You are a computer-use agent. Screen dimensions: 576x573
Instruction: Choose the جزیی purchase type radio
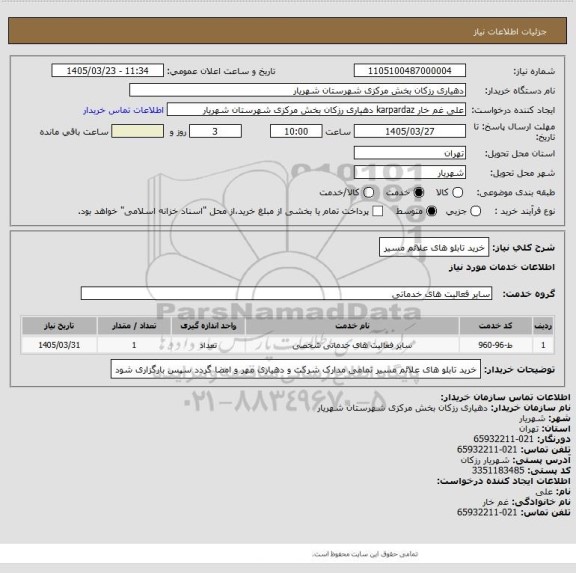475,211
